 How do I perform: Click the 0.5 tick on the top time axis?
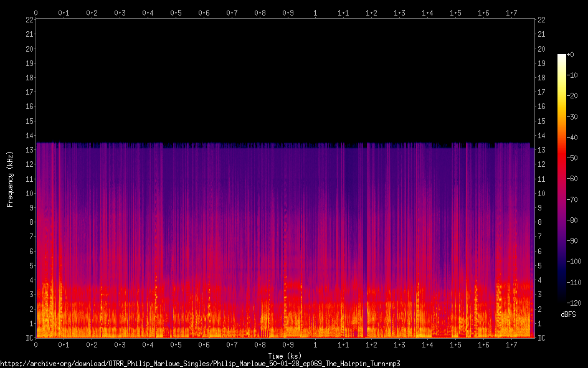176,12
